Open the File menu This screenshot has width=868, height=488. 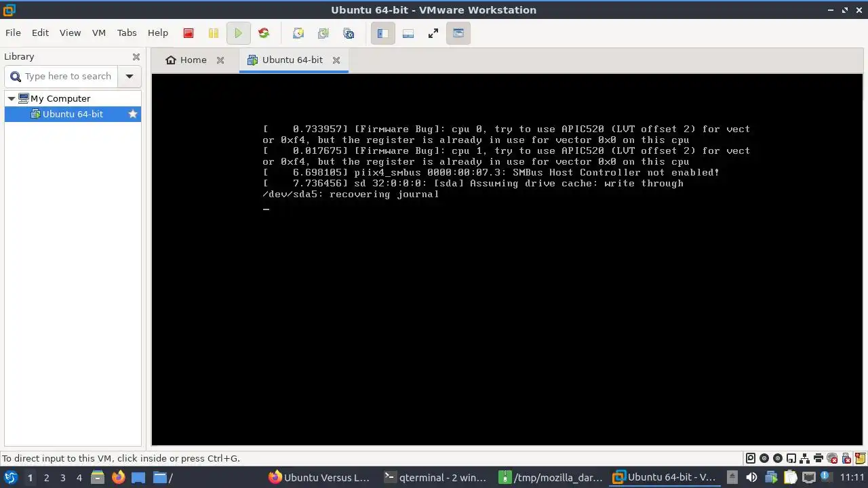click(x=13, y=33)
